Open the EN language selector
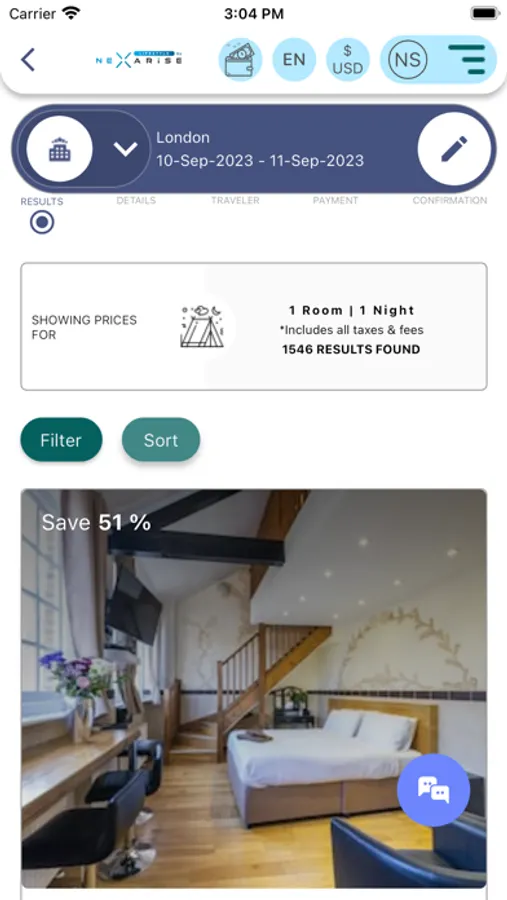Image resolution: width=507 pixels, height=900 pixels. (294, 60)
